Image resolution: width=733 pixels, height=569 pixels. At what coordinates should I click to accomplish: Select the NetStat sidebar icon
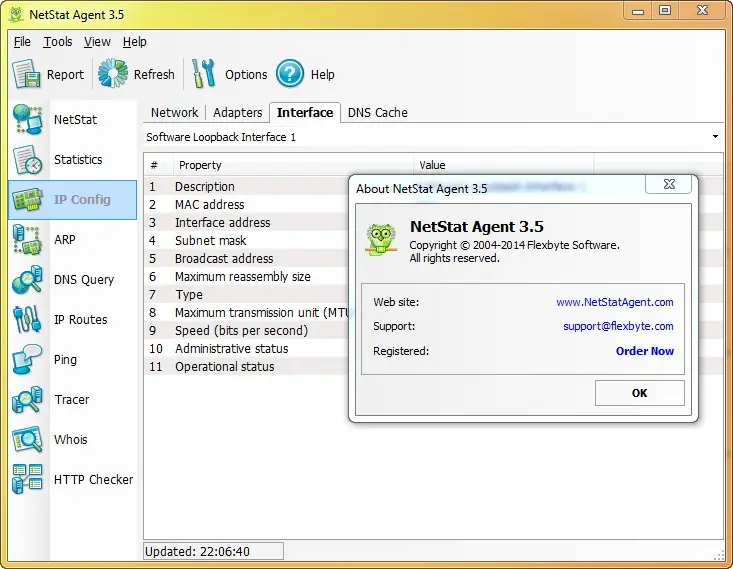pyautogui.click(x=27, y=120)
